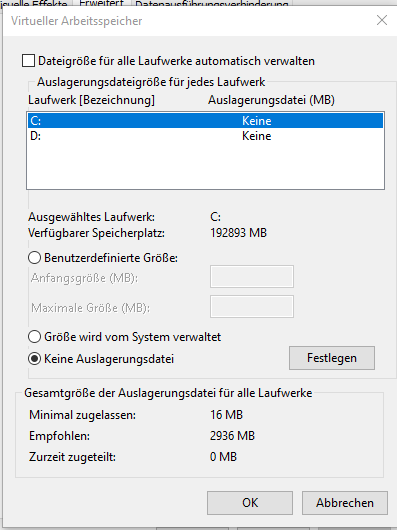Viewport: 397px width, 530px height.
Task: Select Größe wird vom System verwaltet
Action: (34, 337)
